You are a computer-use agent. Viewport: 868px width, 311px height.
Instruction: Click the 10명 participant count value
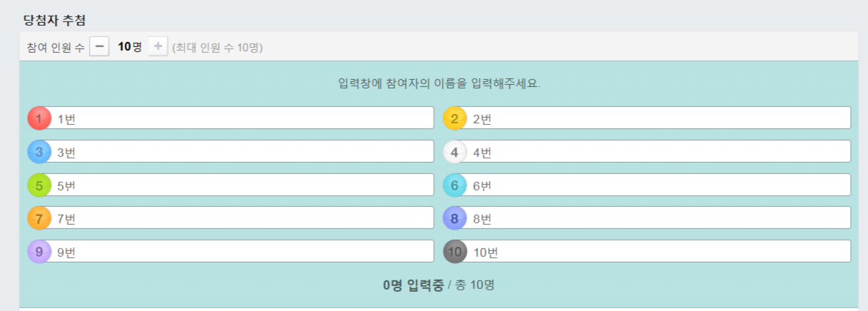point(130,47)
